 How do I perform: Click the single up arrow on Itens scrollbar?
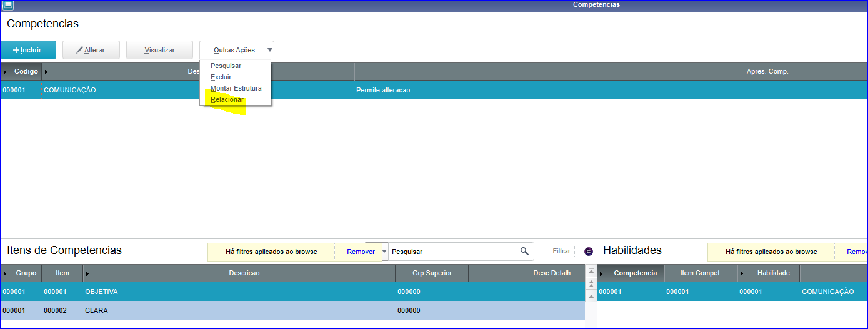pyautogui.click(x=591, y=296)
